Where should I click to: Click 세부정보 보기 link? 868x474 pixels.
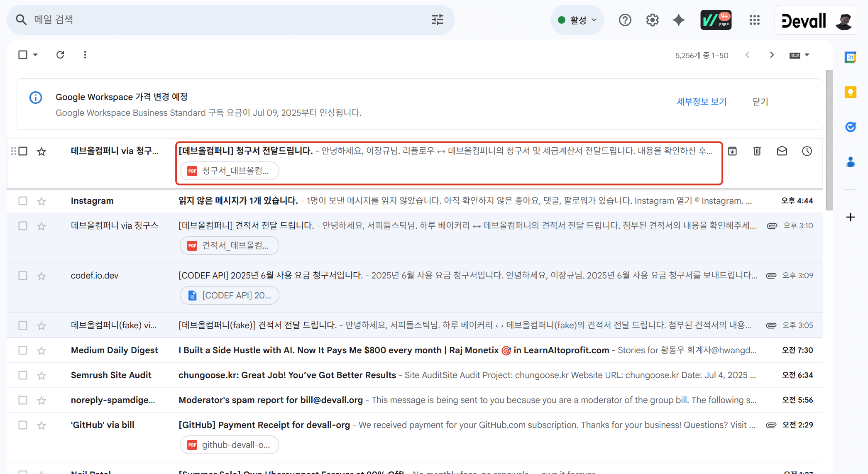point(702,102)
